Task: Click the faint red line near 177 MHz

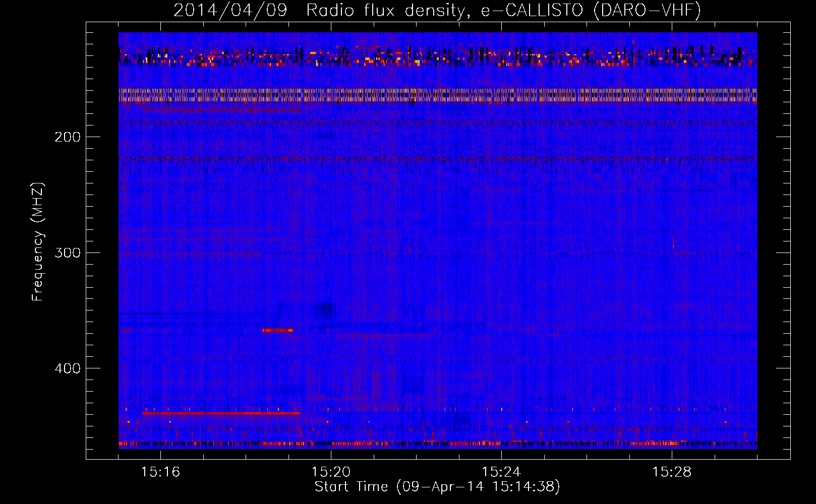Action: pyautogui.click(x=221, y=109)
